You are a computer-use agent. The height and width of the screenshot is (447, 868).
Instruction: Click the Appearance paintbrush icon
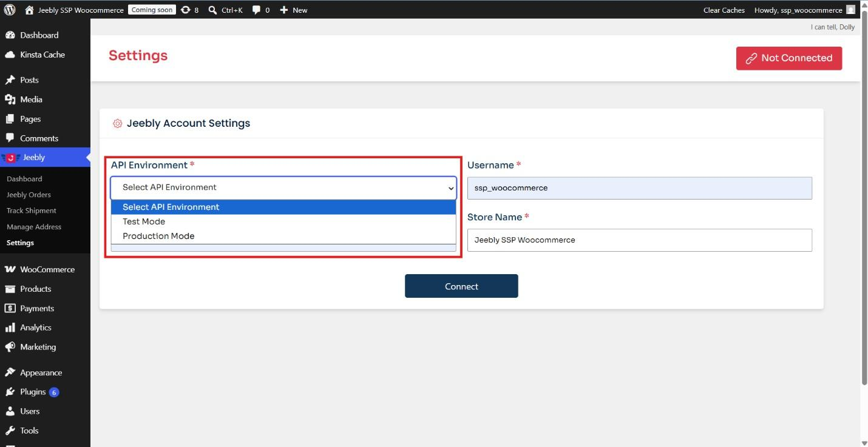(x=10, y=372)
